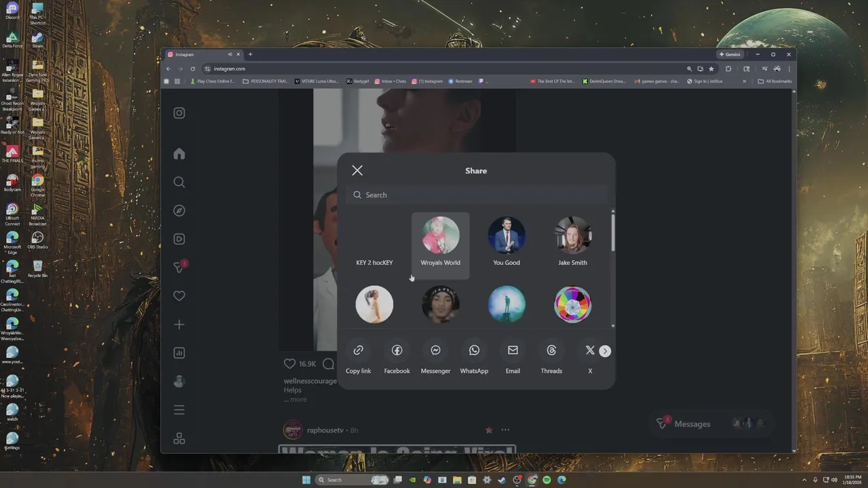Open Steam from the taskbar
The width and height of the screenshot is (868, 488).
click(x=502, y=480)
